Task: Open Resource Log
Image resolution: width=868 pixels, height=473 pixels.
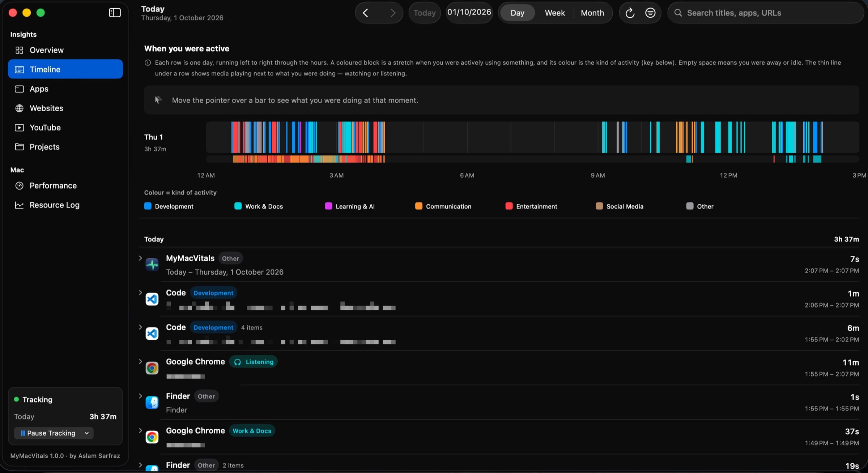Action: (65, 205)
